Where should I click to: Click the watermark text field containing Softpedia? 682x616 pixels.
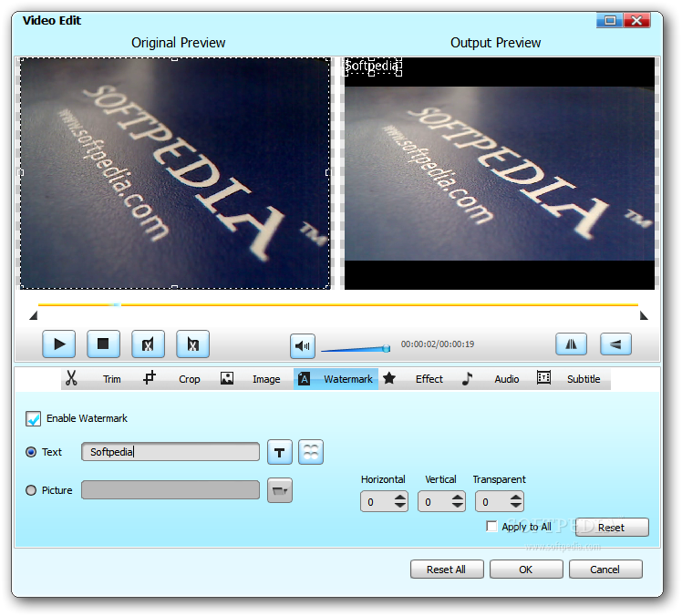tap(170, 452)
